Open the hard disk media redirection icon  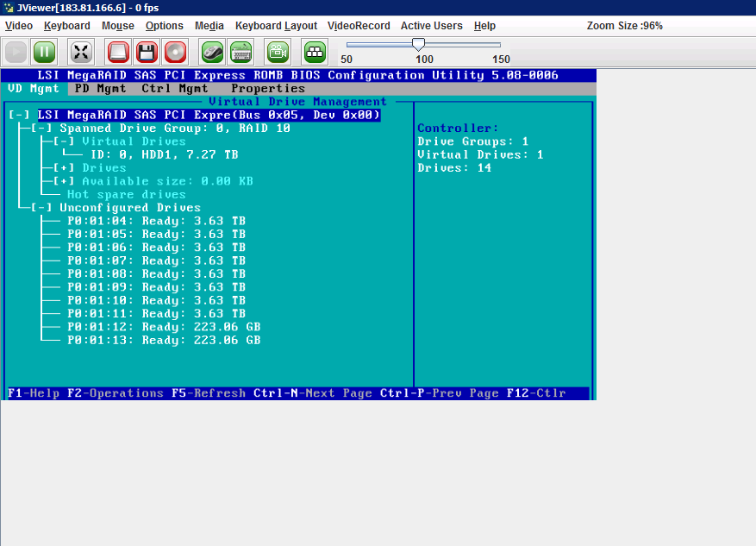[119, 52]
